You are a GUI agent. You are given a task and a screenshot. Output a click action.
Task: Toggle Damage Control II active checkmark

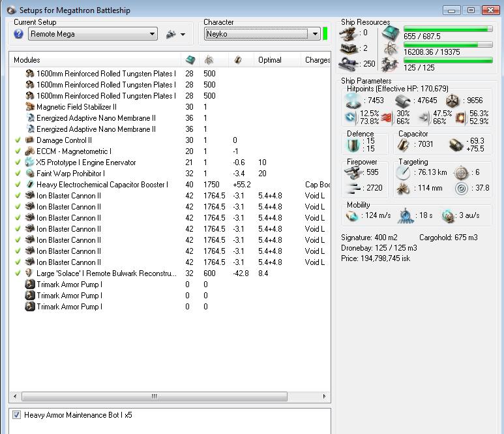tap(18, 140)
